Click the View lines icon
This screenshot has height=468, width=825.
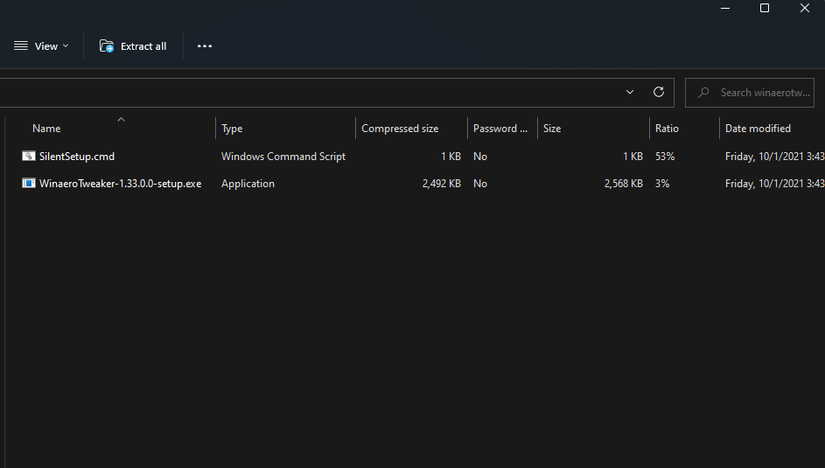21,46
